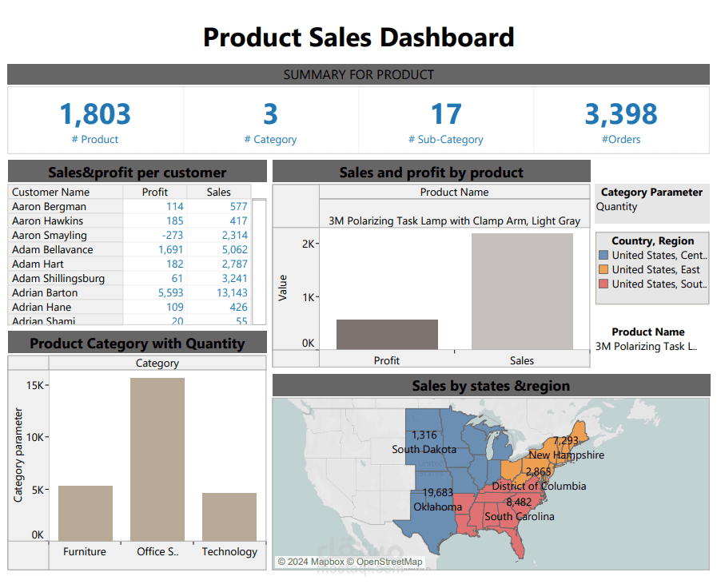
Task: Select the Furniture quantity bar
Action: [x=86, y=513]
